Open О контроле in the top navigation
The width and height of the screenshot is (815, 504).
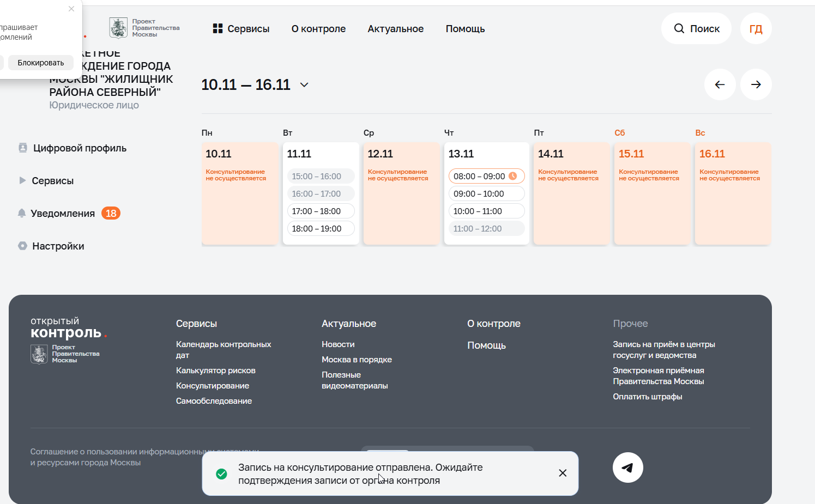click(x=318, y=28)
